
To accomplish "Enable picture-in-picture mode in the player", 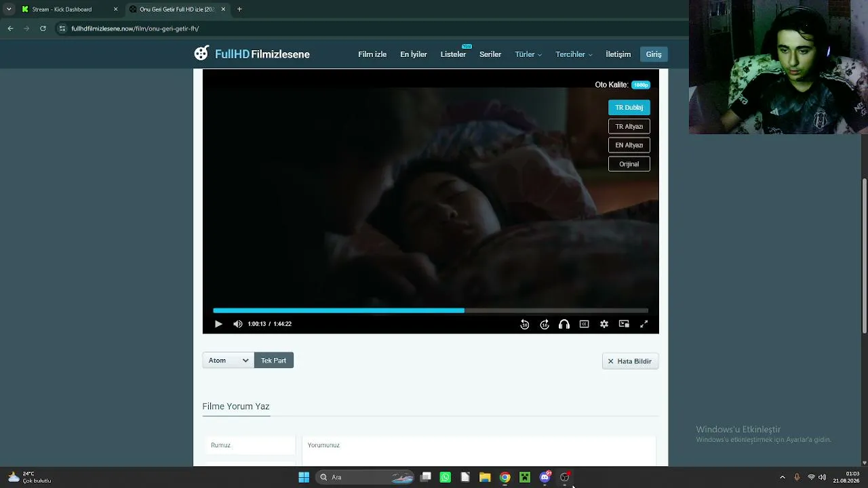I will [x=624, y=324].
